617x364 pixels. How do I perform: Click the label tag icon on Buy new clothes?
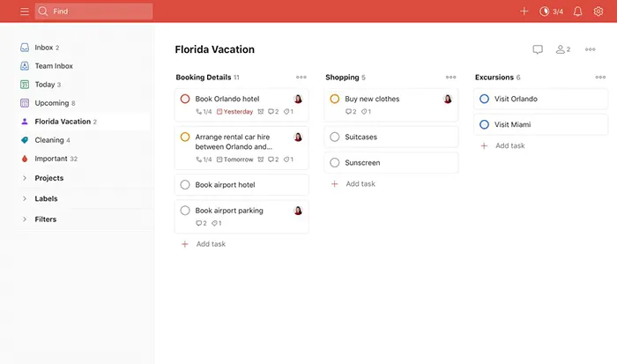pyautogui.click(x=366, y=112)
